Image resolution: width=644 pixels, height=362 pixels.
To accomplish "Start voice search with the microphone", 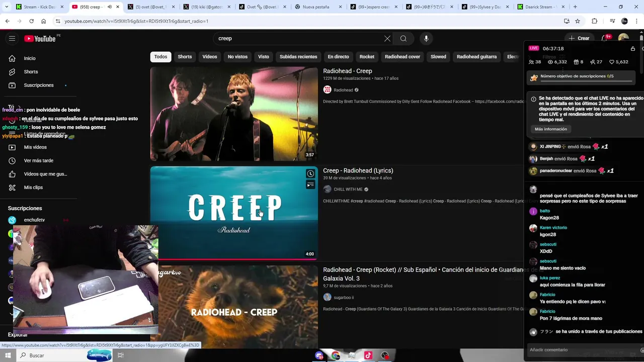I will tap(426, 39).
